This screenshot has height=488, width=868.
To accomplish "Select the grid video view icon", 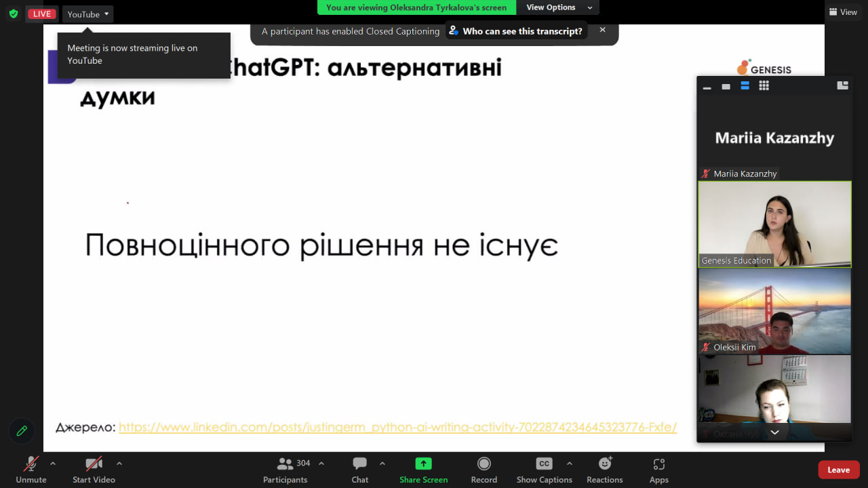I will 764,85.
